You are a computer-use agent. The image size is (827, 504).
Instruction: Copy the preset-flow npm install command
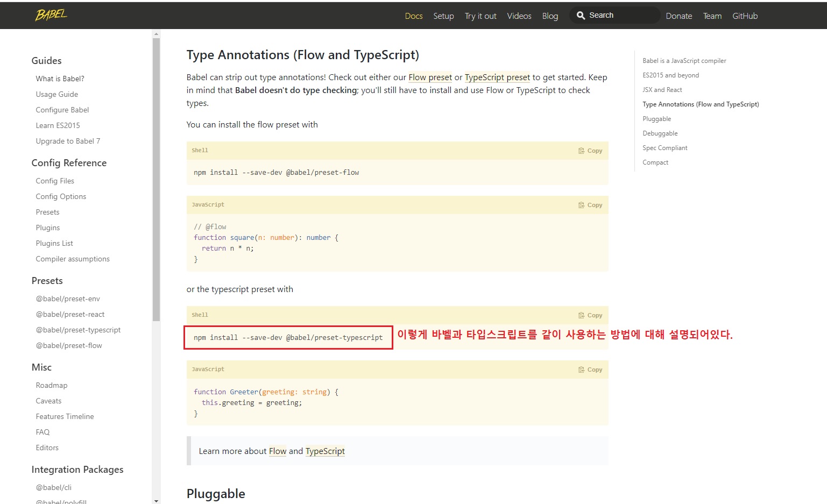click(590, 151)
